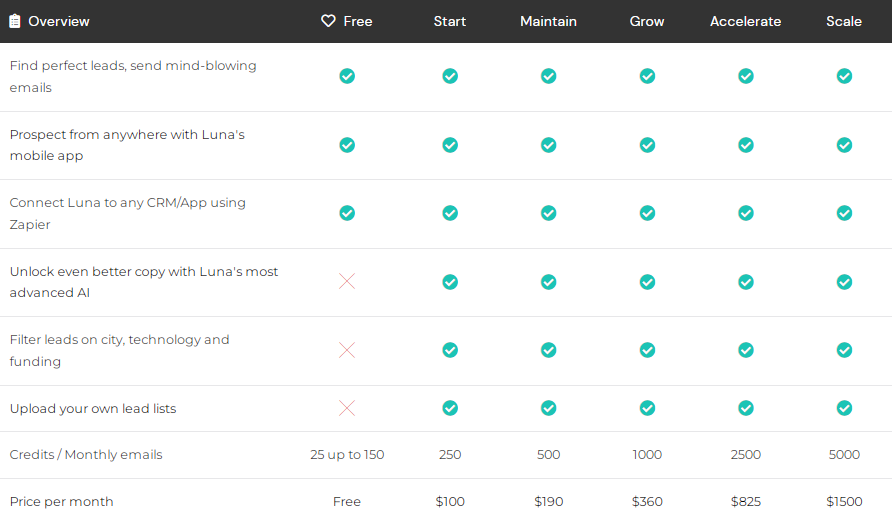Click the red X for upload lead lists
892x520 pixels.
[x=347, y=408]
